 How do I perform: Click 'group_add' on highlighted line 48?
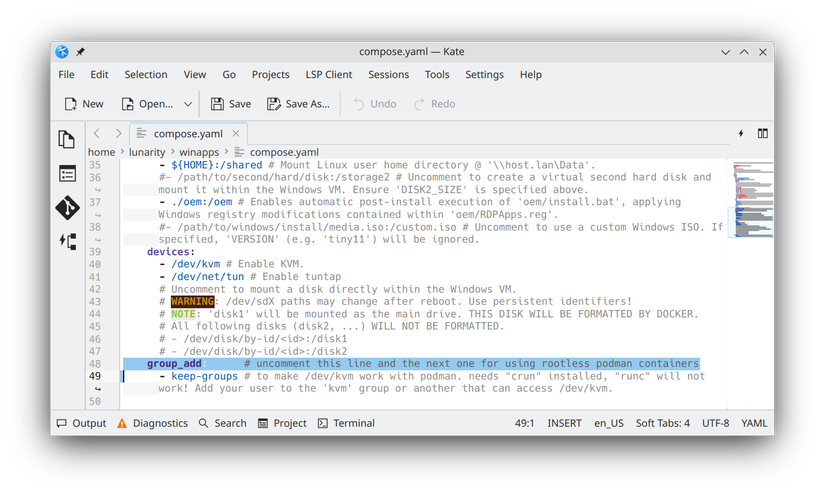[x=174, y=363]
